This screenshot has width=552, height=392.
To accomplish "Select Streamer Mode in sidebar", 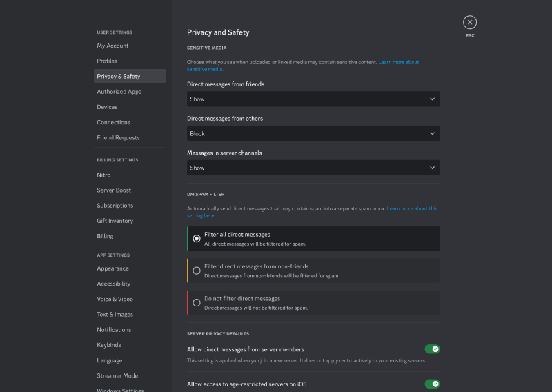I will (117, 375).
